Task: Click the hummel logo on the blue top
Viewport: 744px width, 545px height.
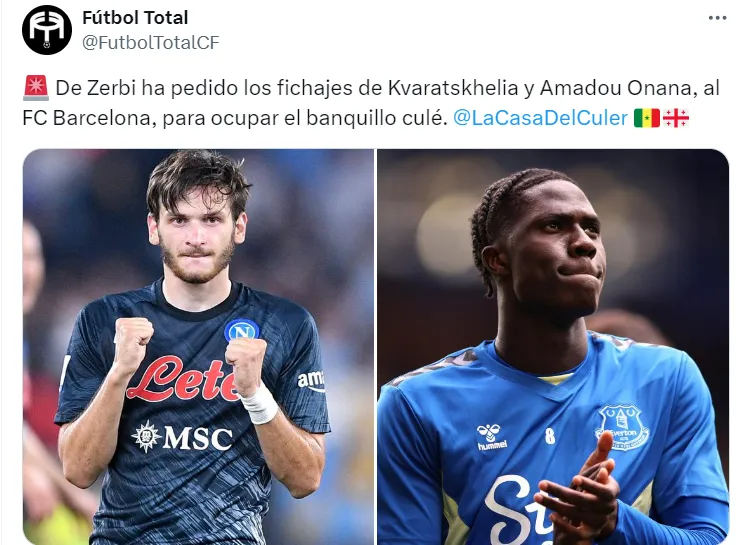Action: point(492,437)
